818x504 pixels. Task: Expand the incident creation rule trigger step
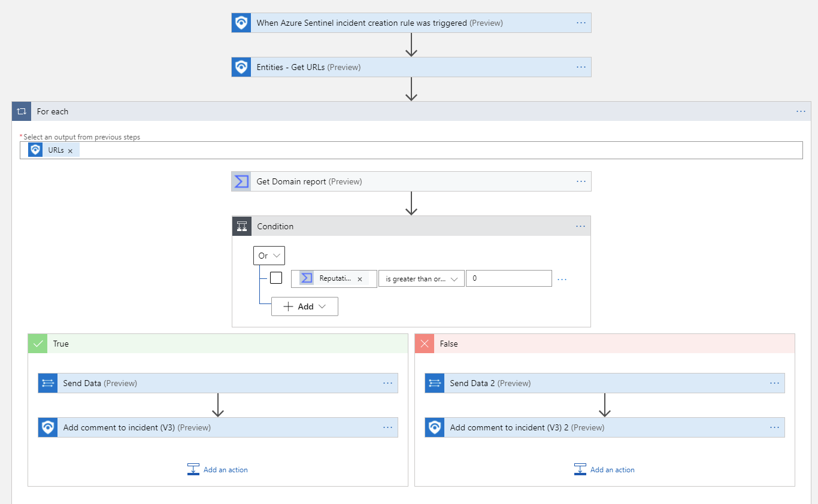(411, 23)
